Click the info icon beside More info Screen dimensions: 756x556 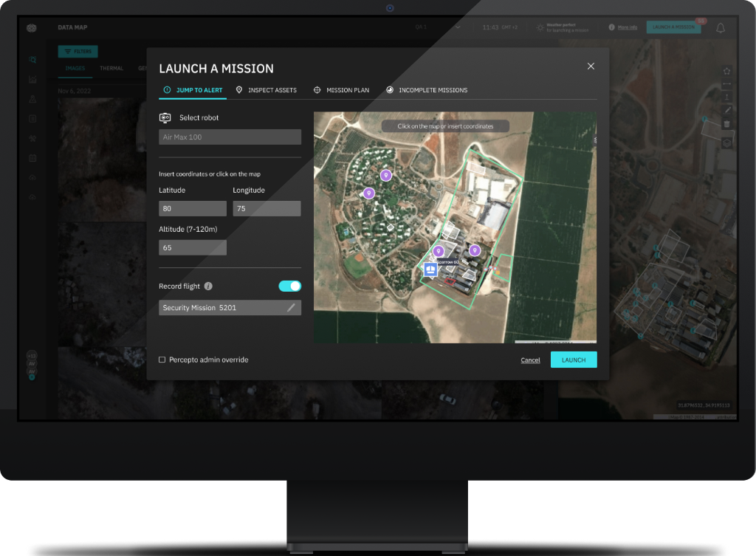click(612, 27)
